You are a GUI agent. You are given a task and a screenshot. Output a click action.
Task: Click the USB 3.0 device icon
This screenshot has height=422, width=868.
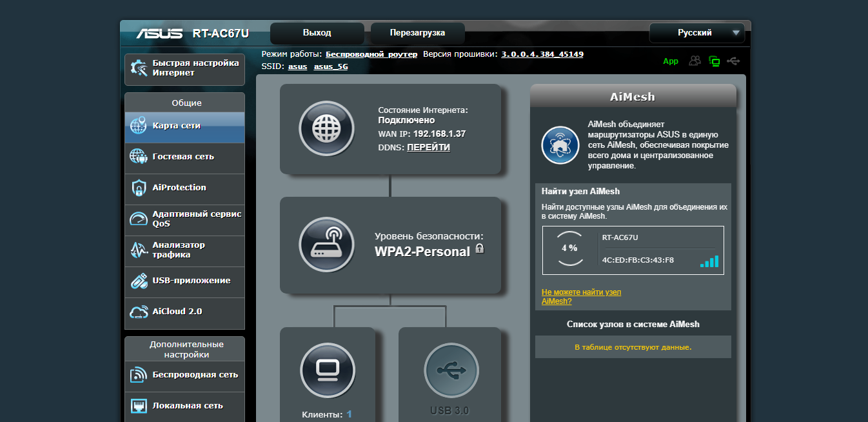[x=451, y=370]
